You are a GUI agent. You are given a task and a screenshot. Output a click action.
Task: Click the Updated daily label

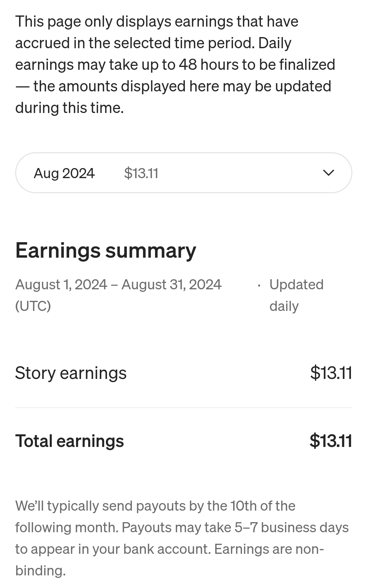coord(296,295)
